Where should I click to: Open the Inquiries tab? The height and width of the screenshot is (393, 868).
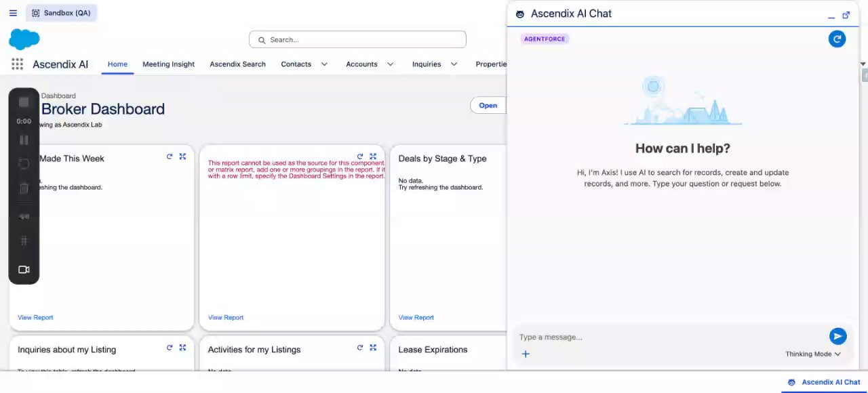coord(427,64)
